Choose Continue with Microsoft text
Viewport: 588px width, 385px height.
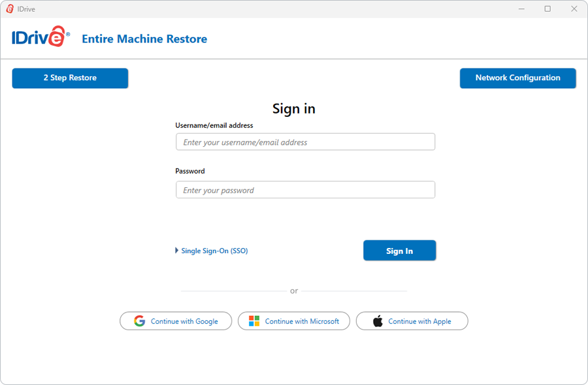(302, 321)
